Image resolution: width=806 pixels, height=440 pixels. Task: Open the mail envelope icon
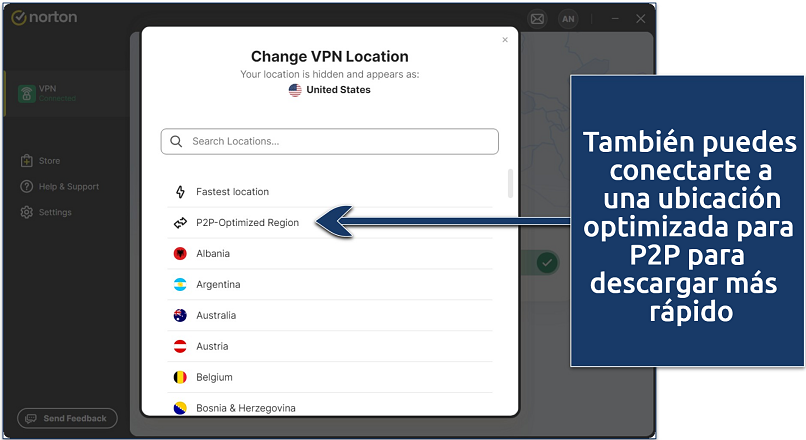pos(537,18)
